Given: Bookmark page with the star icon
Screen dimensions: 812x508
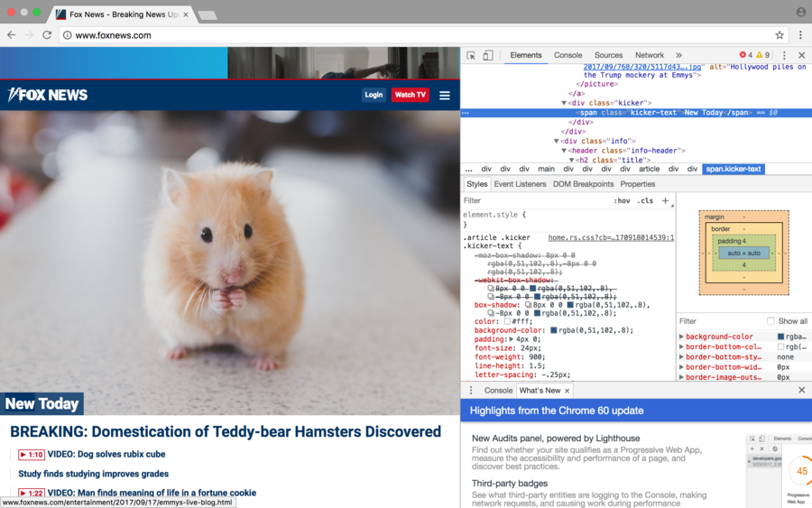Looking at the screenshot, I should click(x=780, y=35).
